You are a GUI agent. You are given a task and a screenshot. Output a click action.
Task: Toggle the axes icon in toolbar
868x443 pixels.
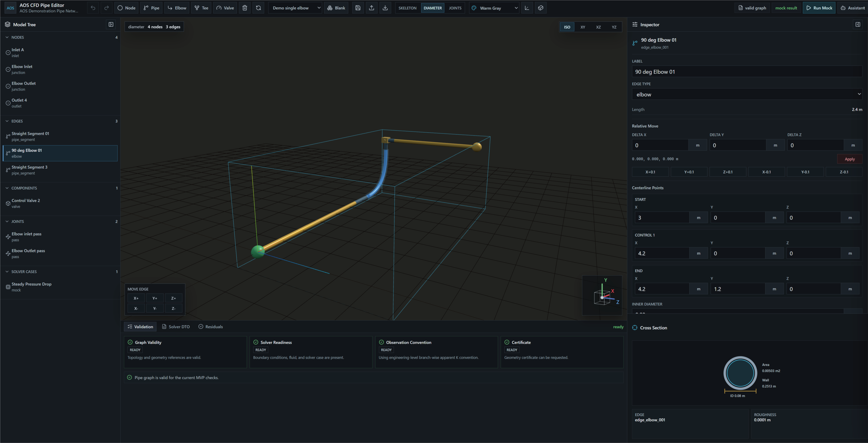tap(527, 8)
